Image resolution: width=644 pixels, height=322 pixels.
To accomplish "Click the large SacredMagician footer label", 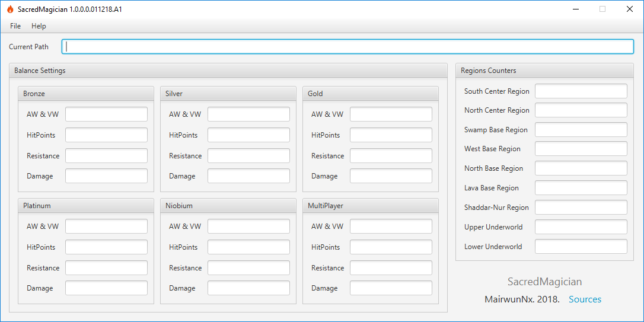I will coord(544,282).
